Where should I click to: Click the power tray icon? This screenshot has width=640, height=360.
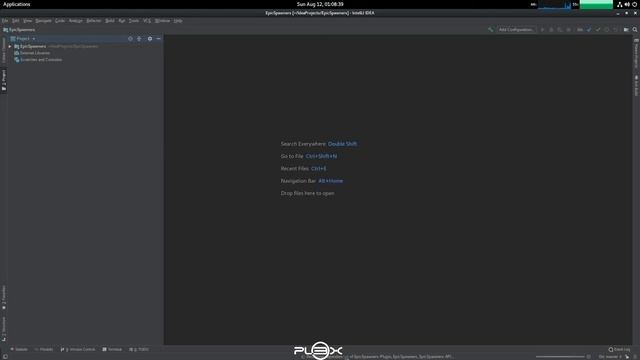pos(635,4)
